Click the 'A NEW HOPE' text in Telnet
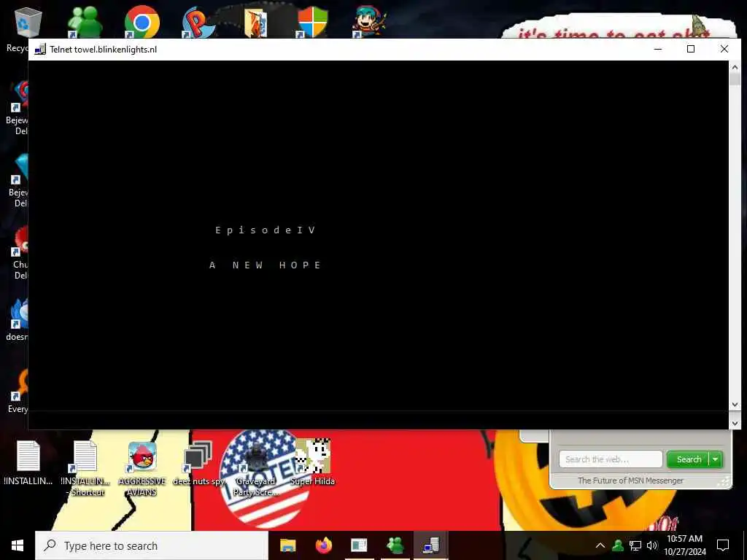The width and height of the screenshot is (747, 560). pyautogui.click(x=266, y=265)
